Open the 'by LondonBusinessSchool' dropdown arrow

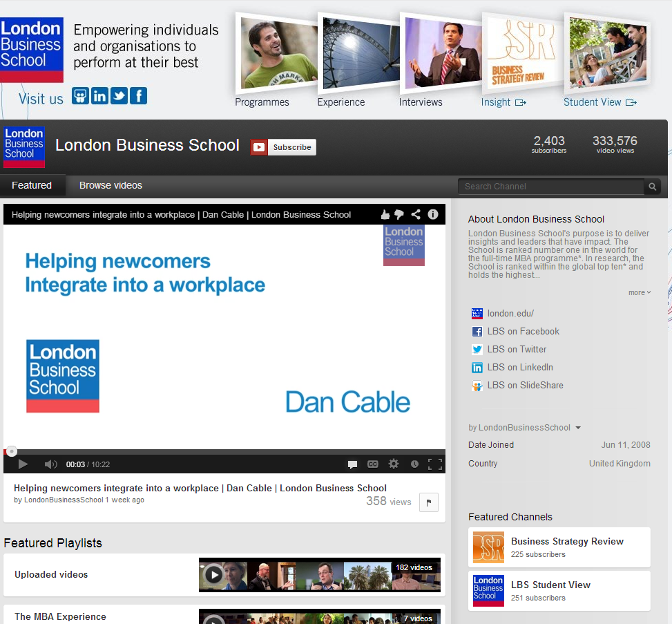point(578,428)
